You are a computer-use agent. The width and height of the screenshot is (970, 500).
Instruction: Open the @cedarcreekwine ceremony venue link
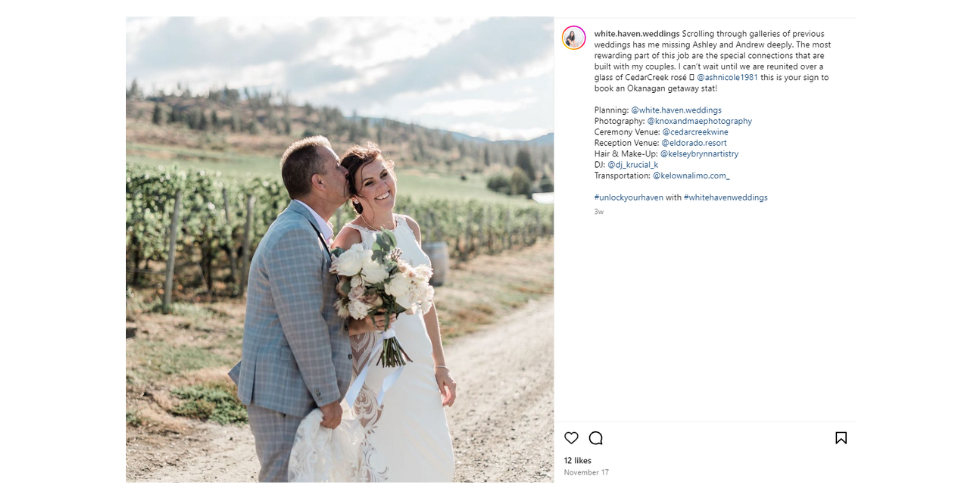pyautogui.click(x=695, y=132)
